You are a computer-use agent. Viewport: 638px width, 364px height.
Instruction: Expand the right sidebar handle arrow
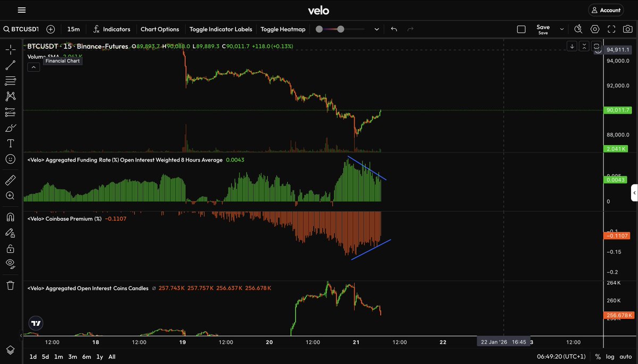pos(634,193)
